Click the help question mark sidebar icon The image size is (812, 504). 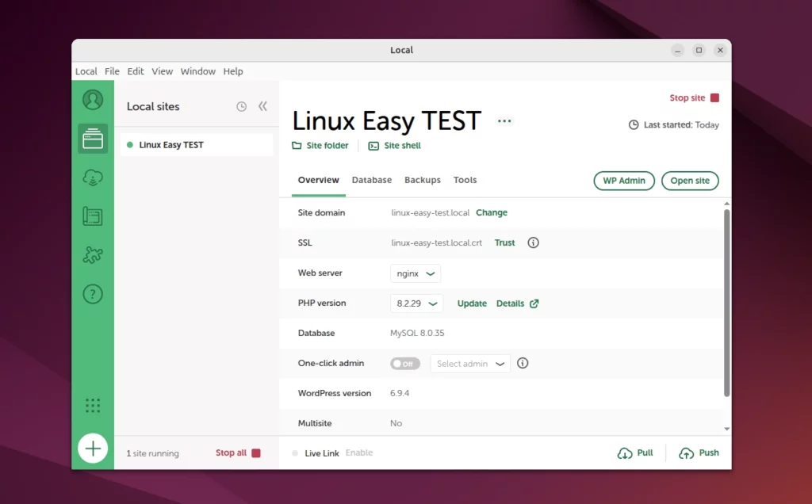pos(93,294)
